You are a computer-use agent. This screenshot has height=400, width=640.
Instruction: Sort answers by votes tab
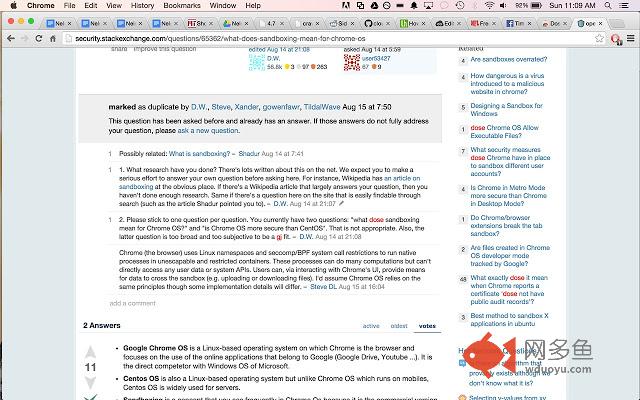(x=427, y=326)
